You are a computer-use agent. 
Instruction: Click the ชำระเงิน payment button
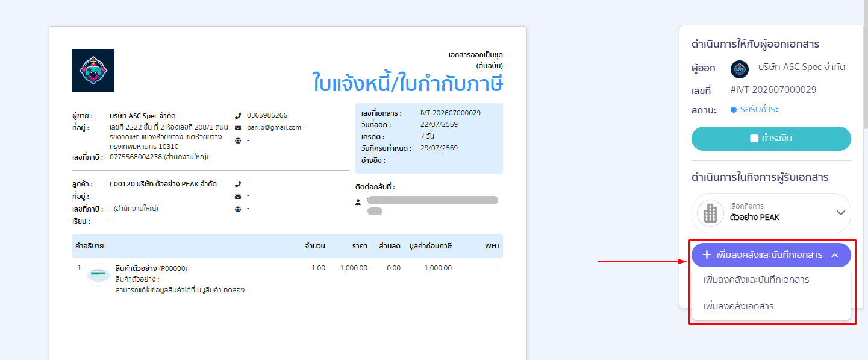[771, 138]
